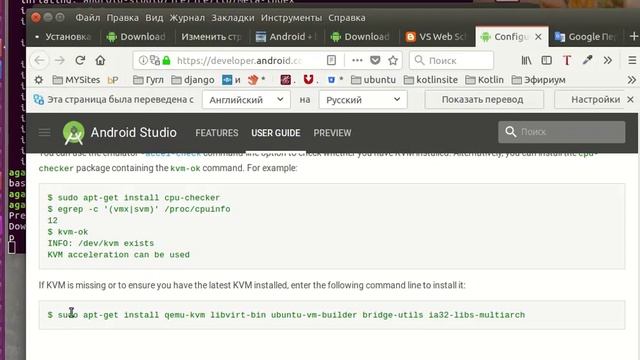The height and width of the screenshot is (360, 640).
Task: Open django bookmark folder
Action: click(x=193, y=80)
